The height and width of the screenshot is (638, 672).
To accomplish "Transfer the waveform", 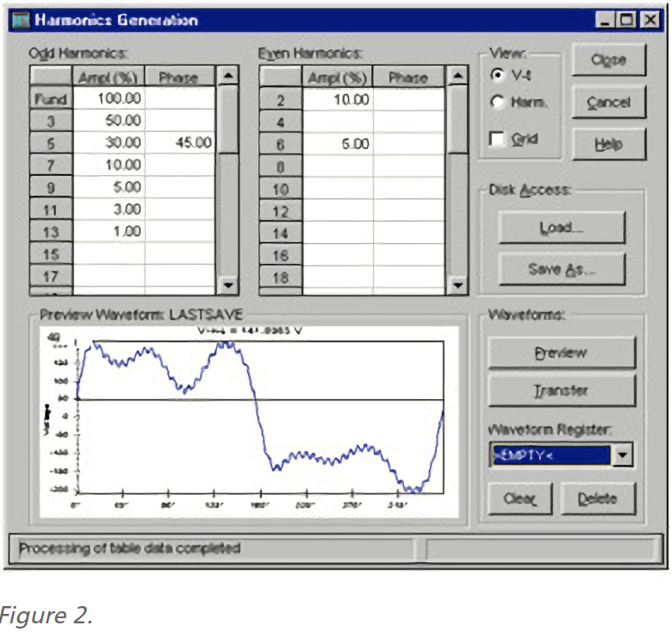I will click(x=561, y=391).
